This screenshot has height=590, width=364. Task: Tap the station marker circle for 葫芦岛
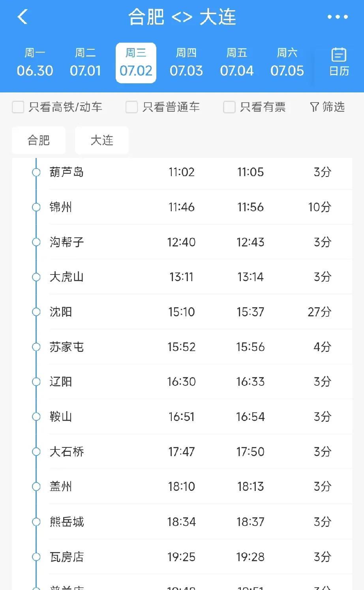pyautogui.click(x=36, y=172)
